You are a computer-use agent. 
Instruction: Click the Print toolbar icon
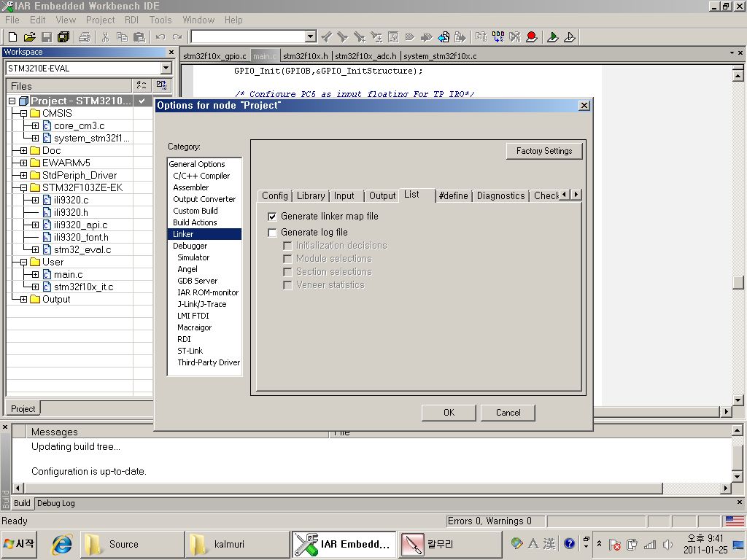tap(85, 36)
